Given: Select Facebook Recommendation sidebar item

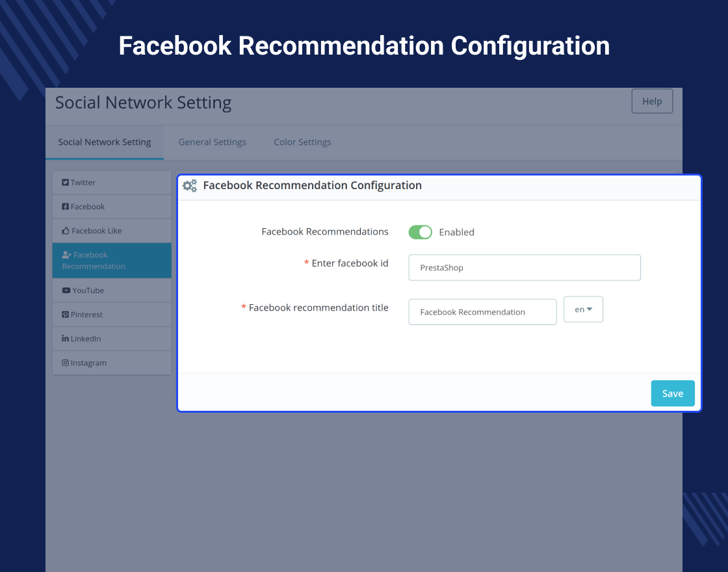Looking at the screenshot, I should [112, 261].
